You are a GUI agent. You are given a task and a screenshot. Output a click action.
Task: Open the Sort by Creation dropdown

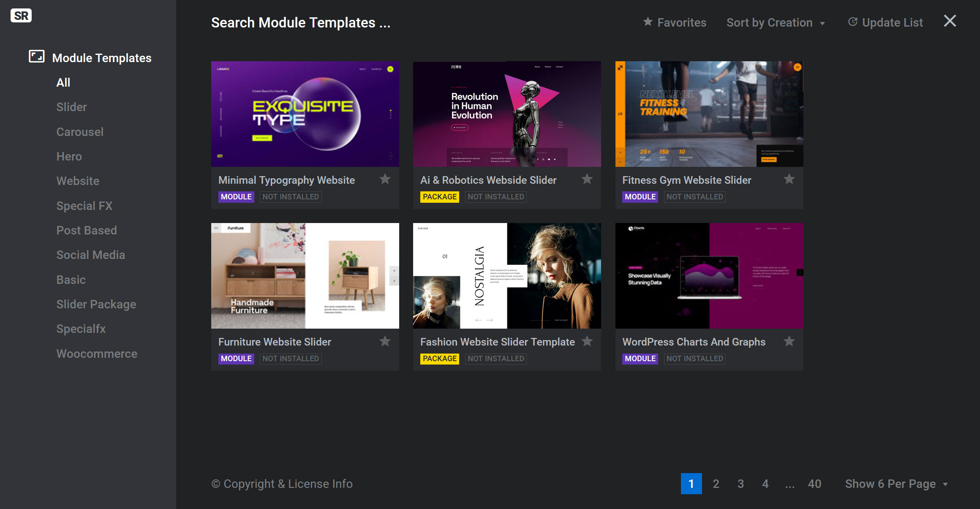pos(776,22)
